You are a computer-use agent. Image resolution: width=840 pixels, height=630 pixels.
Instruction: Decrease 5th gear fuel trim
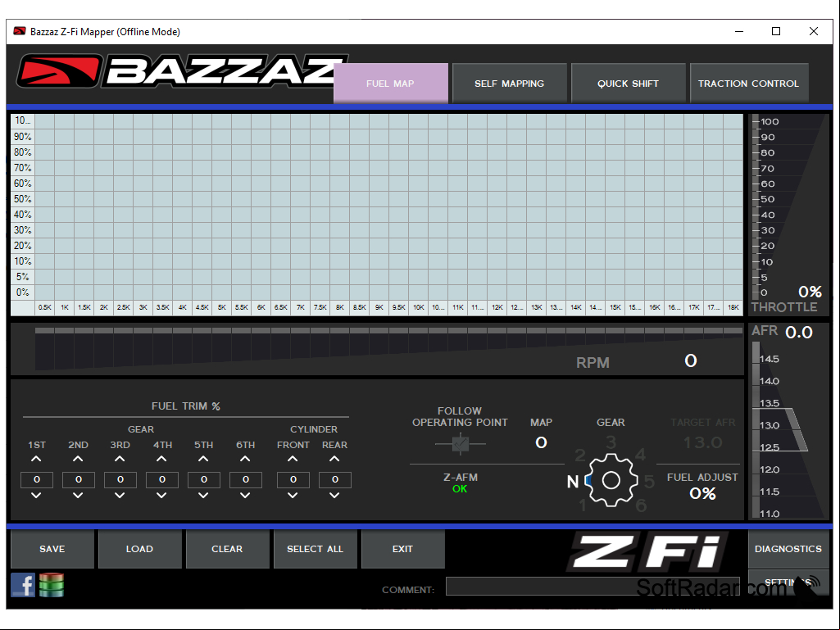coord(203,496)
